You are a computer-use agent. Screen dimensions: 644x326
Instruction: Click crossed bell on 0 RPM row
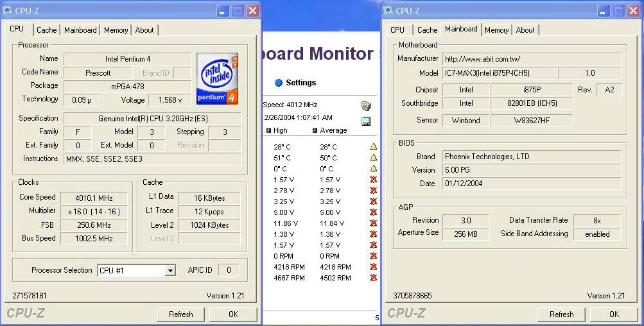click(x=373, y=256)
